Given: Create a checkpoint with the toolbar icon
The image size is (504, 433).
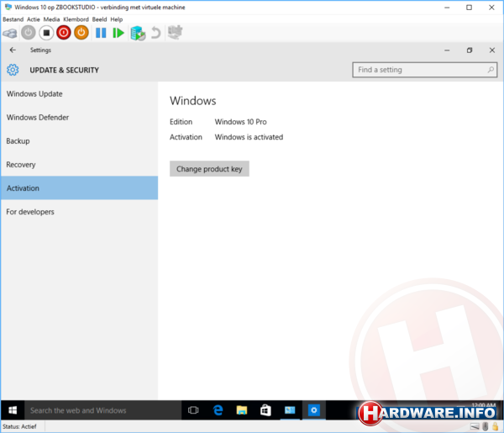Looking at the screenshot, I should point(138,33).
